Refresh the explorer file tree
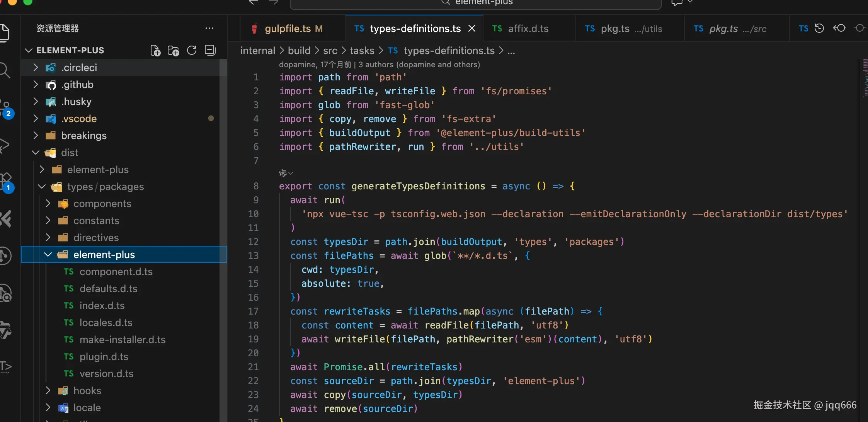 point(192,51)
